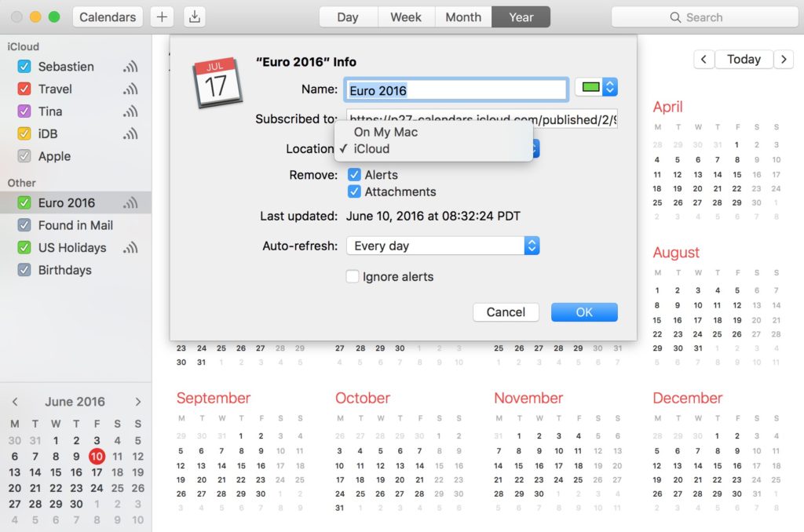Click the Subscribed to URL field

tap(482, 118)
